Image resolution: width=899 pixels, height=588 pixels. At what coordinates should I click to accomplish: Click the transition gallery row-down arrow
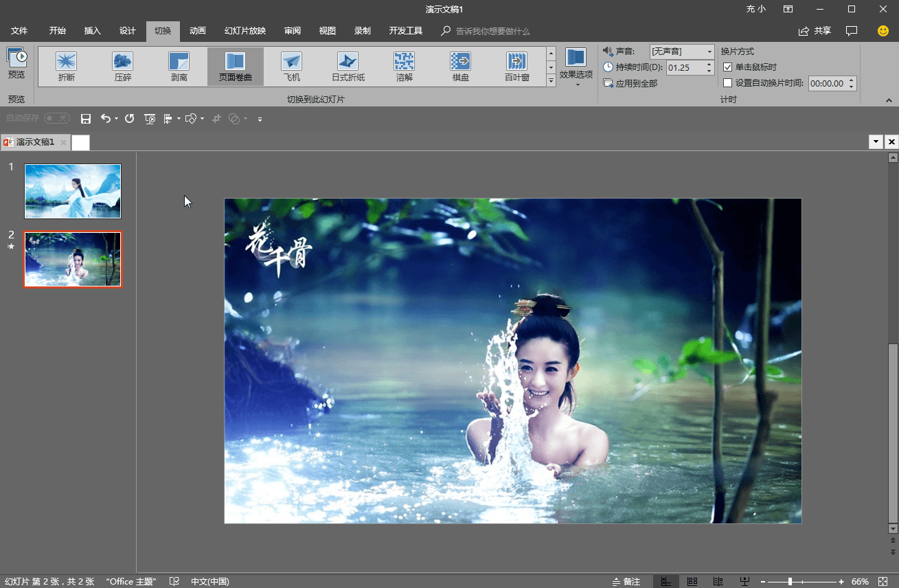pyautogui.click(x=551, y=67)
